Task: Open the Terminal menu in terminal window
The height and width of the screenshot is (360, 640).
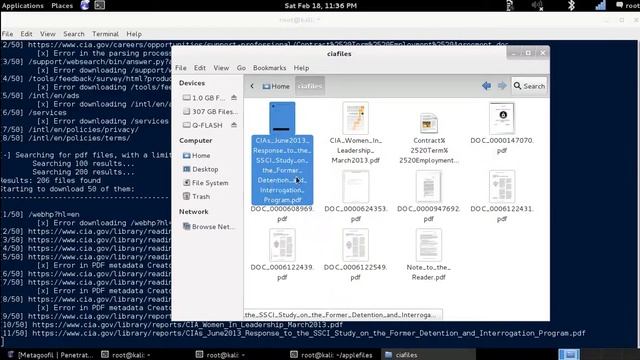Action: (x=105, y=34)
